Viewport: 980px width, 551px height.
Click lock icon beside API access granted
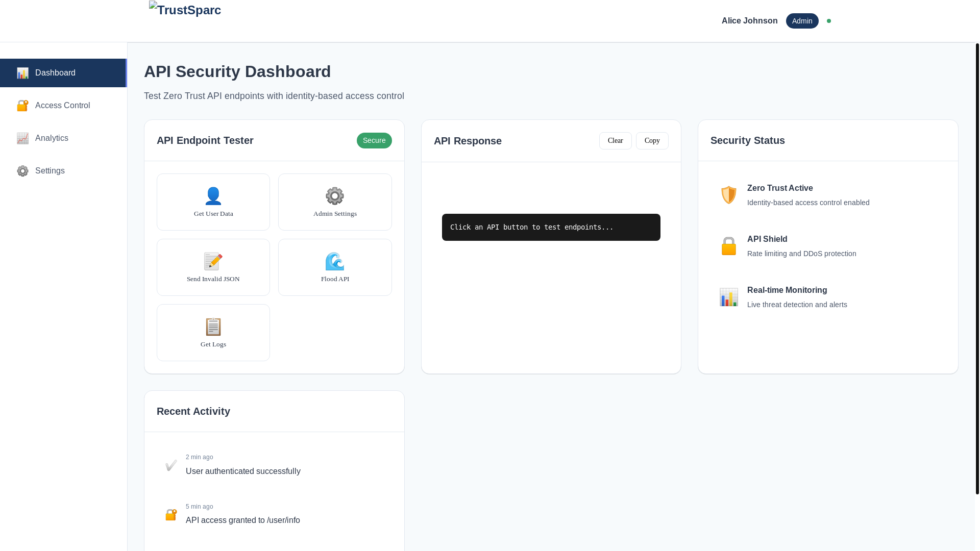pyautogui.click(x=171, y=514)
